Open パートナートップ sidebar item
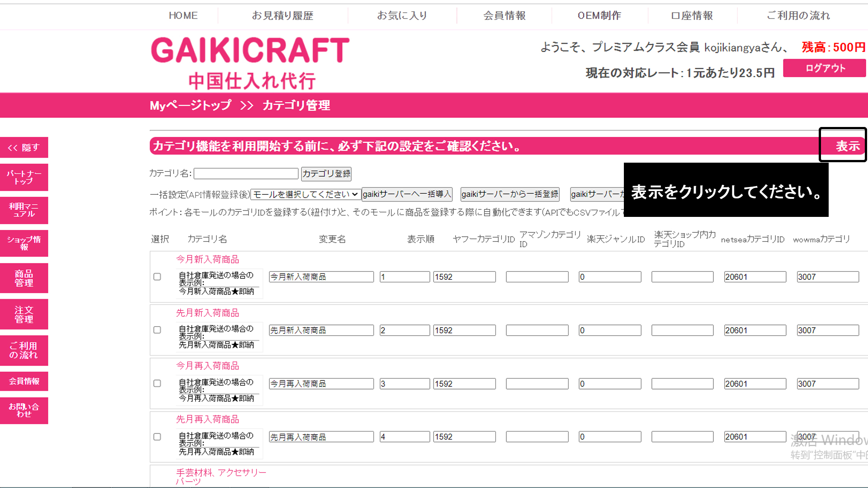This screenshot has height=488, width=868. [x=24, y=177]
